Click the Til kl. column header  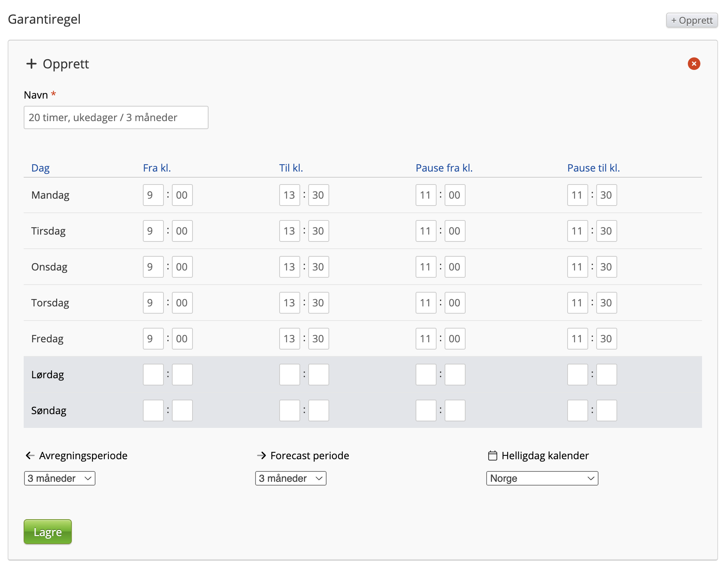click(x=291, y=168)
